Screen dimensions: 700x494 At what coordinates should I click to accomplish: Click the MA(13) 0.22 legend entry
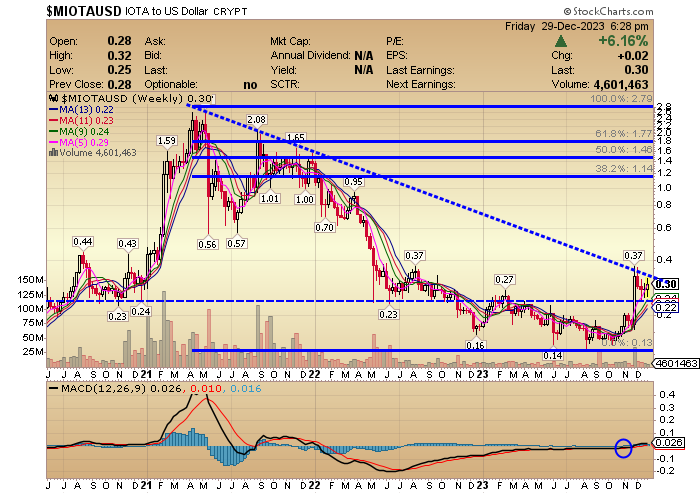tap(81, 110)
